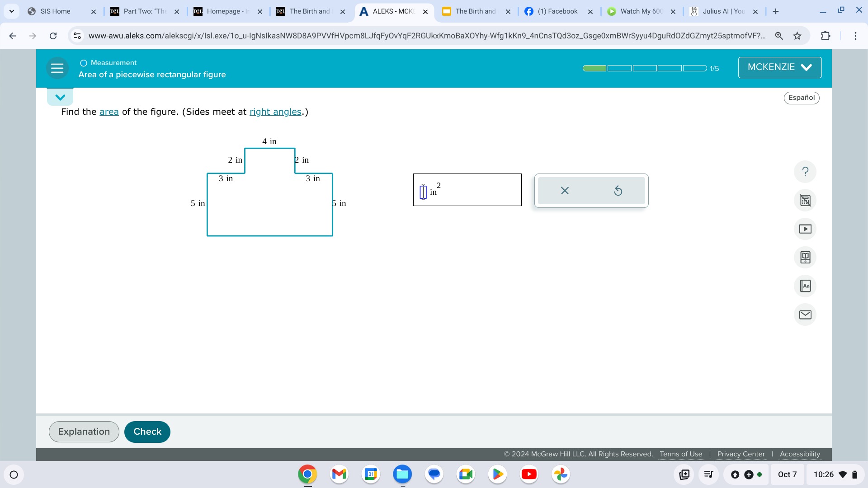Open YouTube from the shelf
Image resolution: width=868 pixels, height=488 pixels.
point(529,474)
